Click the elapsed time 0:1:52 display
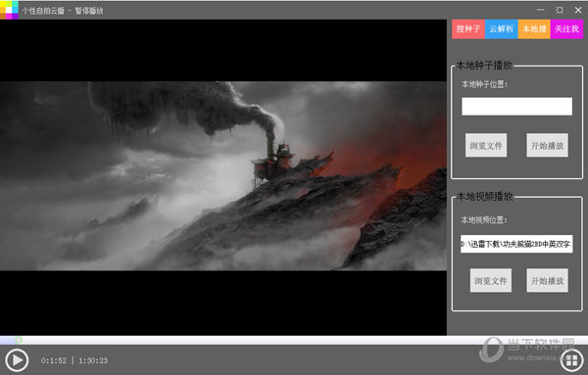The image size is (588, 375). 54,360
